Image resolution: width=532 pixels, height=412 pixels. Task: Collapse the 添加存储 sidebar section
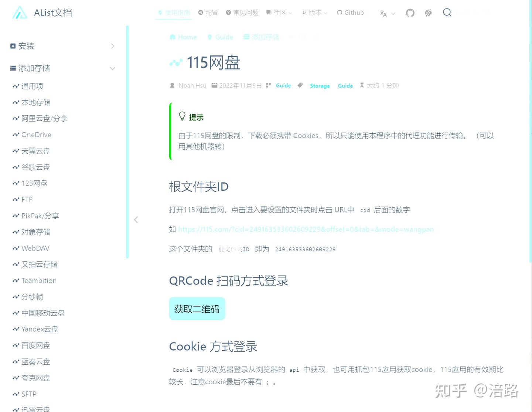[x=62, y=68]
